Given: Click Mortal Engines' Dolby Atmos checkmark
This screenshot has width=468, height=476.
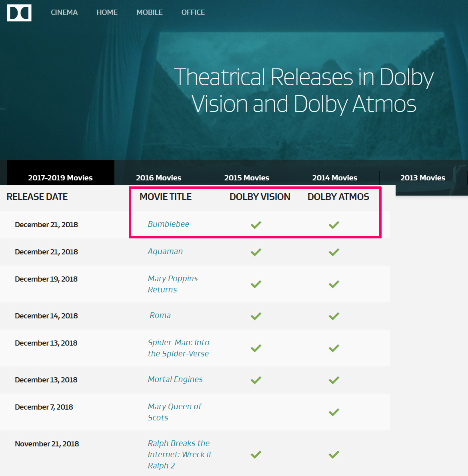Looking at the screenshot, I should point(334,380).
